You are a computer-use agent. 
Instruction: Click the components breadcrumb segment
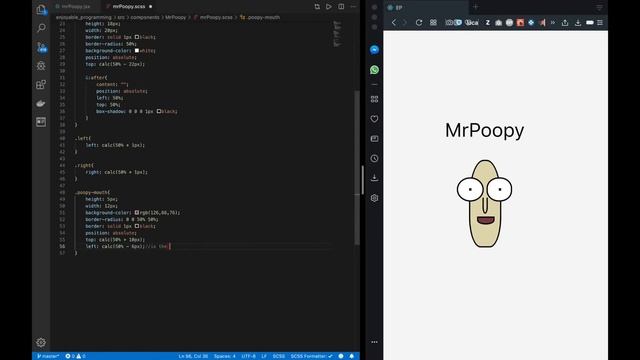coord(145,18)
